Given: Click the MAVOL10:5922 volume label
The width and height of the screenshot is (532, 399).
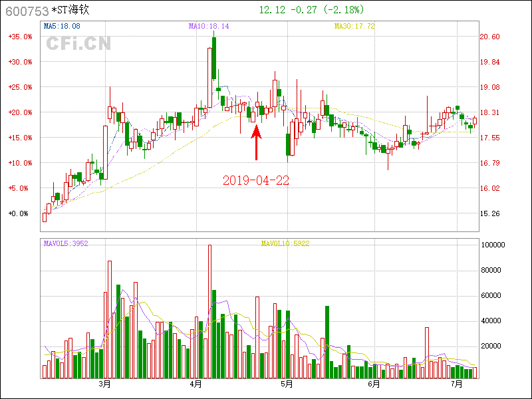Looking at the screenshot, I should click(285, 243).
